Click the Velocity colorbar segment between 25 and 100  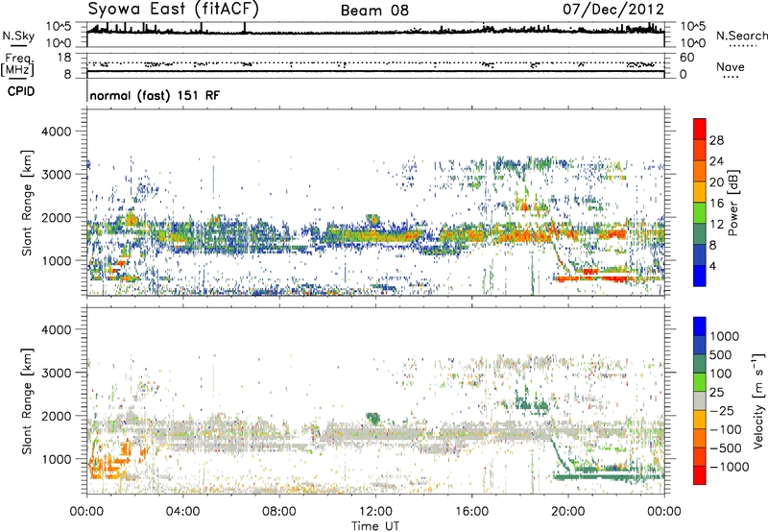(x=700, y=382)
